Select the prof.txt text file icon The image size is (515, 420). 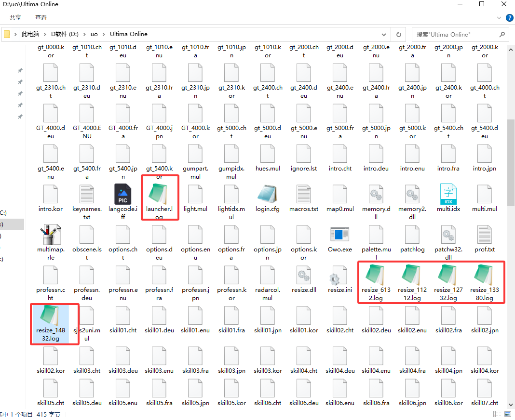pyautogui.click(x=485, y=234)
